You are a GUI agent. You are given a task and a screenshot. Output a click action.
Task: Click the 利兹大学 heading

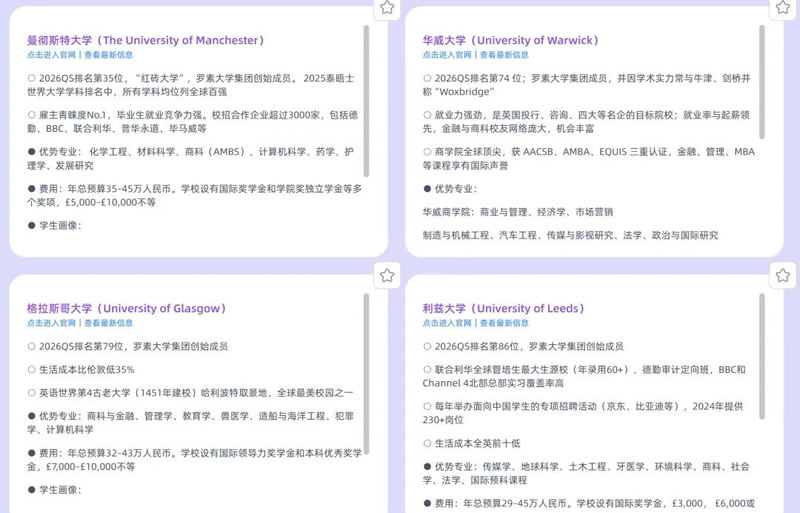504,308
